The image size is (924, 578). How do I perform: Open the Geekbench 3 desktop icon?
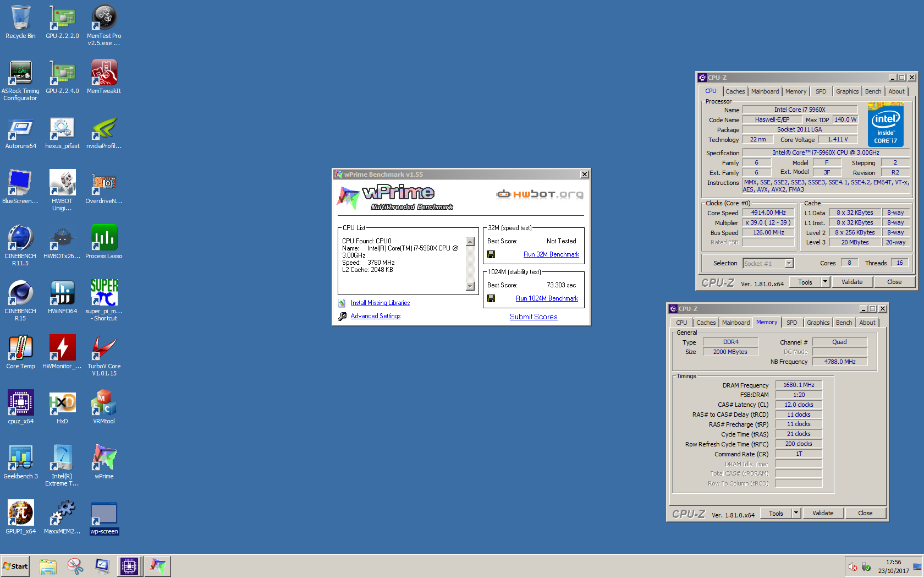coord(20,462)
